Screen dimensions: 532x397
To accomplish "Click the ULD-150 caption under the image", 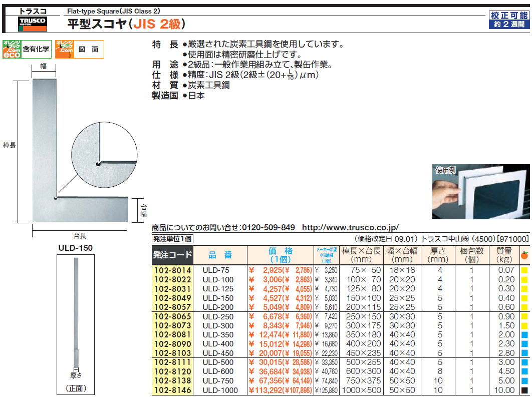I will 75,248.
